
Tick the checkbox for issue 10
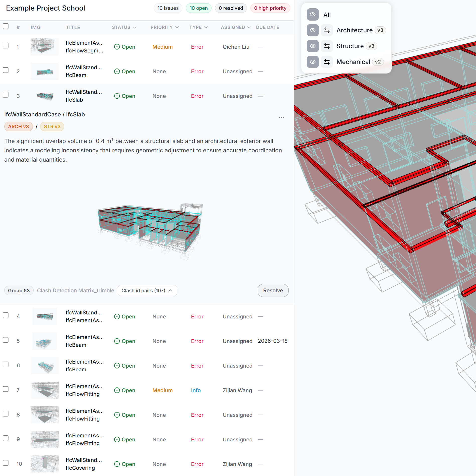tap(6, 463)
